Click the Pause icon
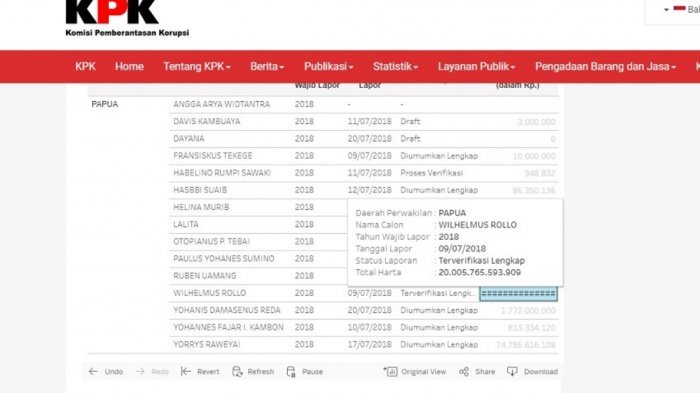Image resolution: width=700 pixels, height=393 pixels. (291, 372)
